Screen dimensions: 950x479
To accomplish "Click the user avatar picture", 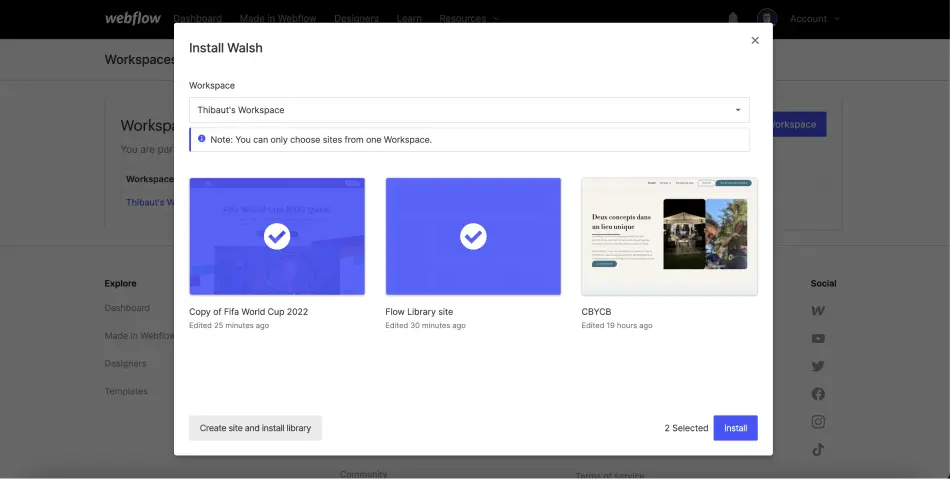I will tap(767, 18).
